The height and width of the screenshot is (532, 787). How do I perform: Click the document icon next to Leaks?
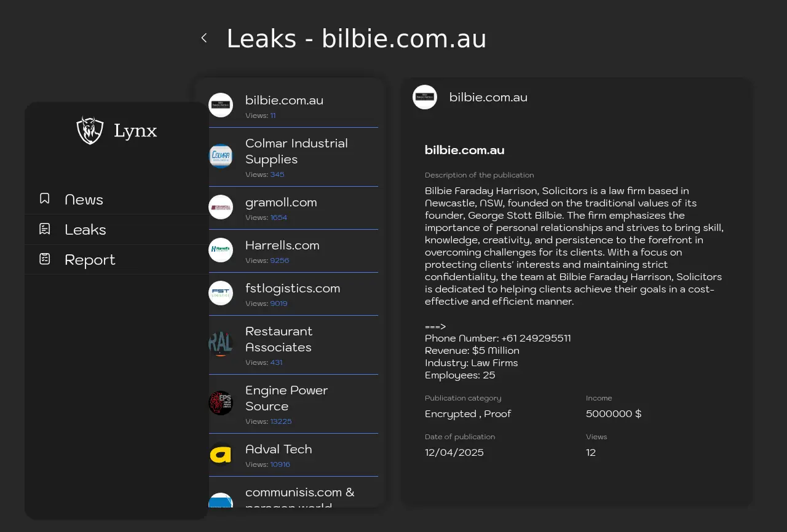tap(45, 229)
